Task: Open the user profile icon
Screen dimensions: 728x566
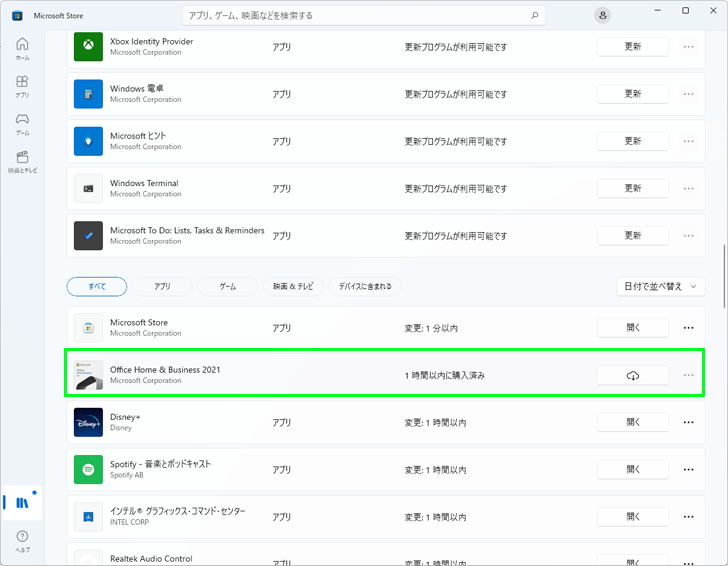Action: (603, 15)
